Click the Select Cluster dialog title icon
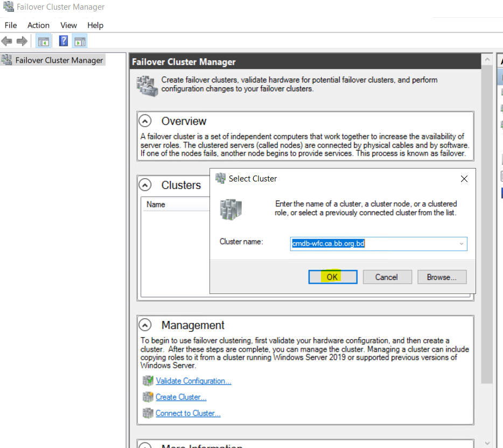503x448 pixels. tap(220, 178)
